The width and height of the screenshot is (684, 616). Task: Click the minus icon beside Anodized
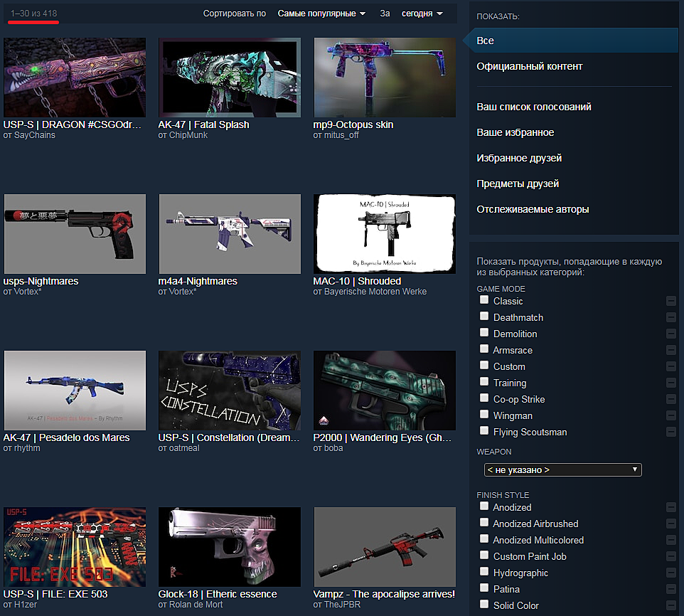[670, 507]
